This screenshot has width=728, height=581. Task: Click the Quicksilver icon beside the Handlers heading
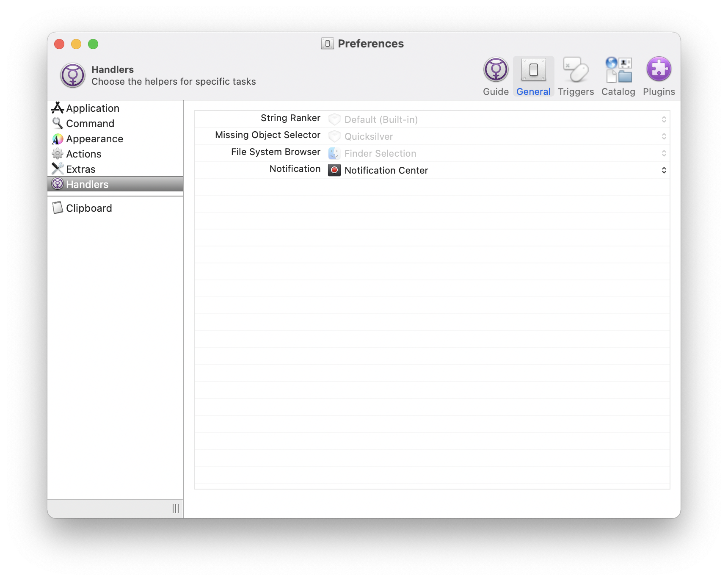(72, 75)
